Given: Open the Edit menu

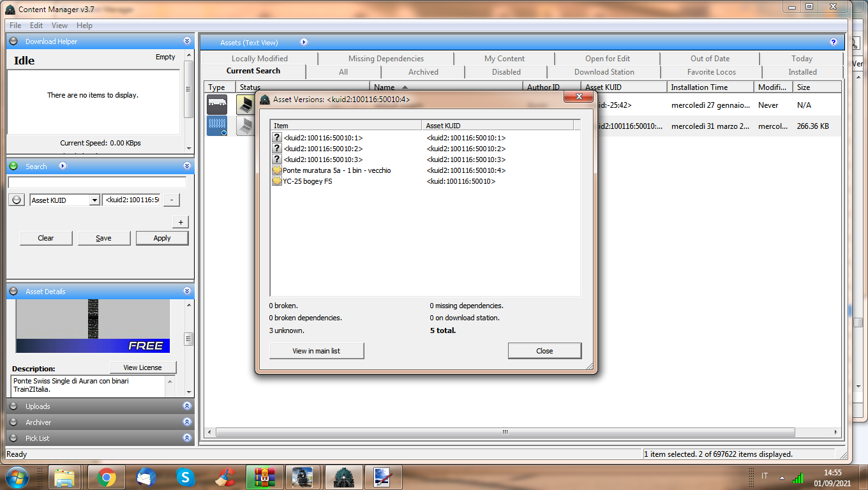Looking at the screenshot, I should click(36, 26).
